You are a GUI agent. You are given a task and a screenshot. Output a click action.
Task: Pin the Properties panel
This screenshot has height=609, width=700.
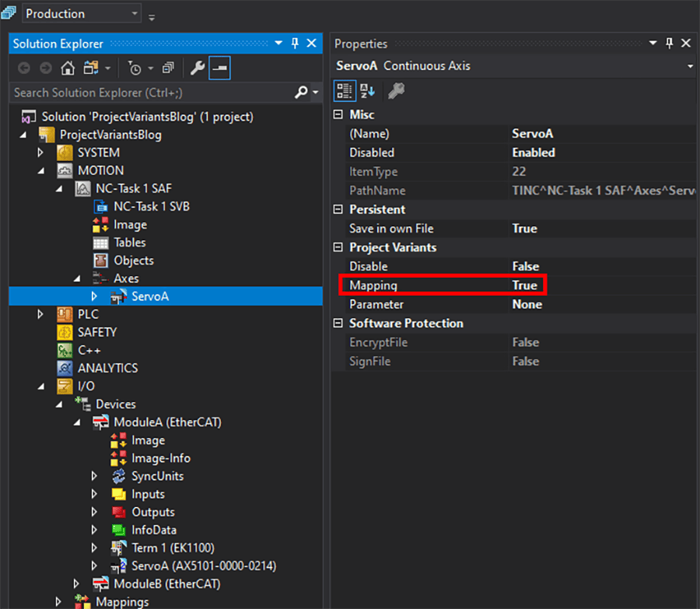coord(669,44)
